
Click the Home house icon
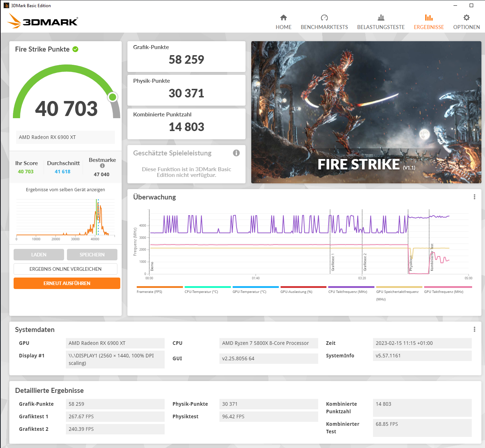pos(283,18)
